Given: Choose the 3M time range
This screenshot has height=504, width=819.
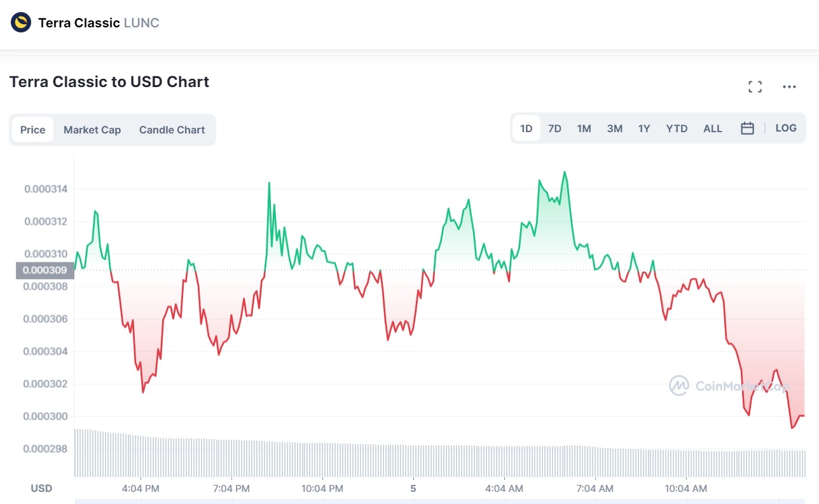Looking at the screenshot, I should point(614,128).
